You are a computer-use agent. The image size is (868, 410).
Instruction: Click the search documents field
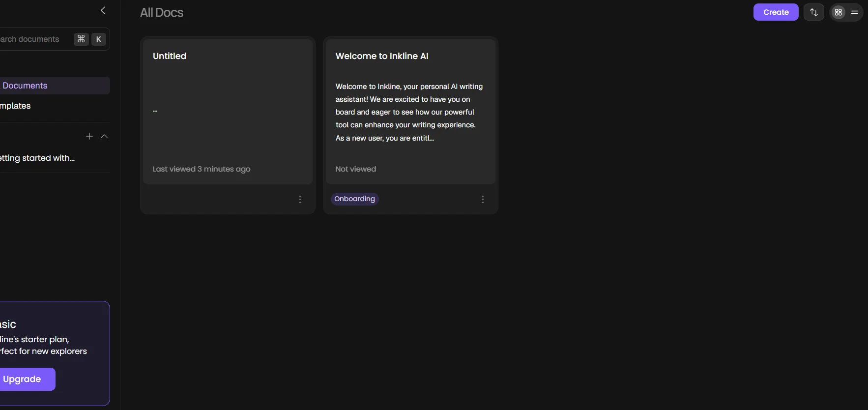coord(32,39)
